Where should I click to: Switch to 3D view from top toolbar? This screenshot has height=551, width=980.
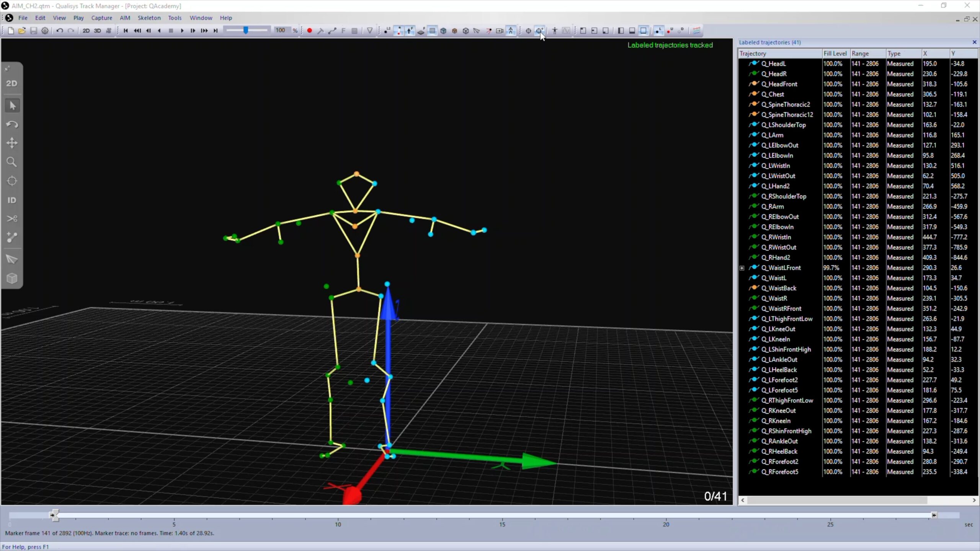pyautogui.click(x=98, y=31)
